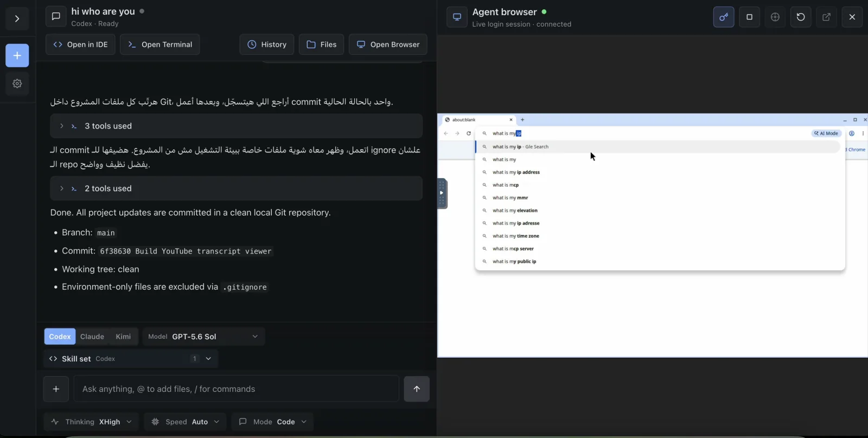Stop the agent browser with the square icon
The width and height of the screenshot is (868, 438).
tap(749, 17)
